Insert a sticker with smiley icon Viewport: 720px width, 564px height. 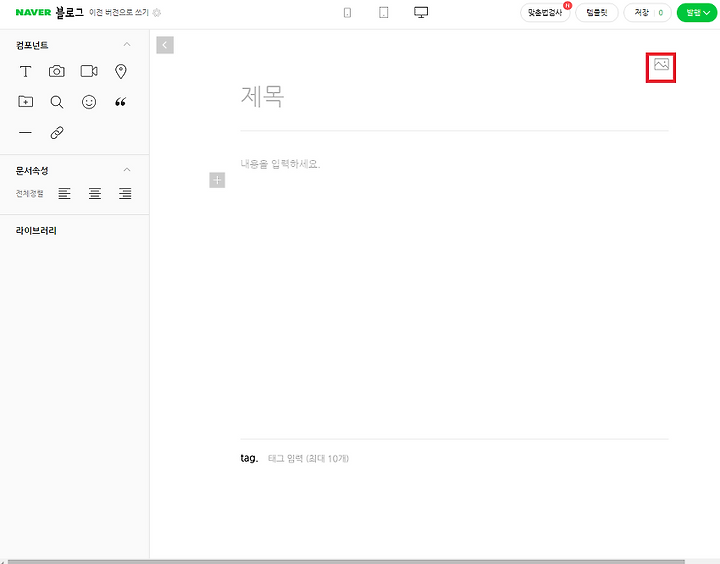[89, 102]
